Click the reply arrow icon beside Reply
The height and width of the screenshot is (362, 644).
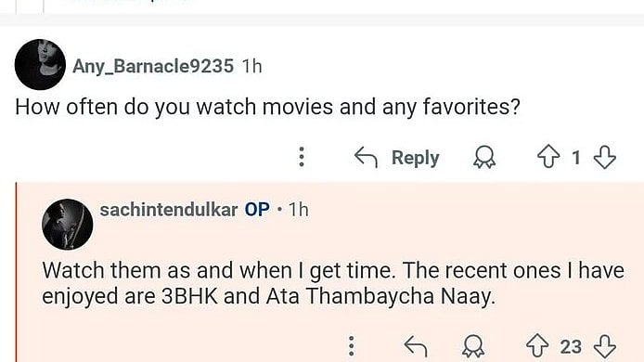click(x=366, y=158)
